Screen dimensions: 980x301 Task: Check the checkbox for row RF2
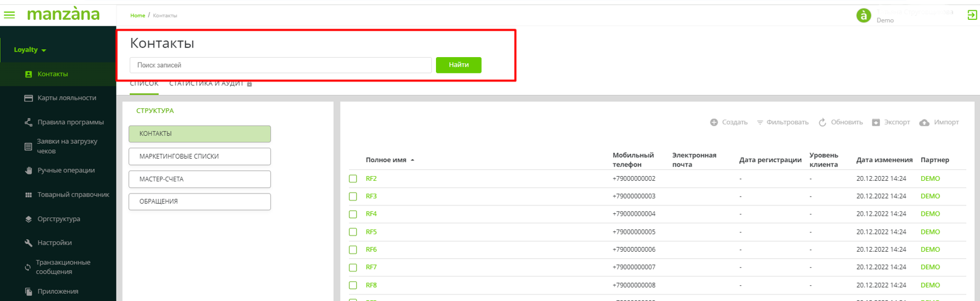pyautogui.click(x=353, y=178)
